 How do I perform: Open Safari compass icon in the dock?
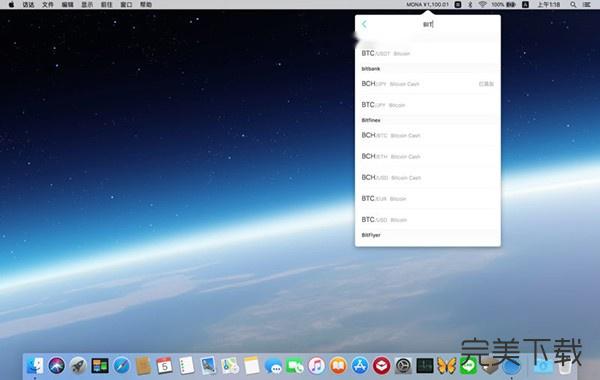pyautogui.click(x=121, y=365)
